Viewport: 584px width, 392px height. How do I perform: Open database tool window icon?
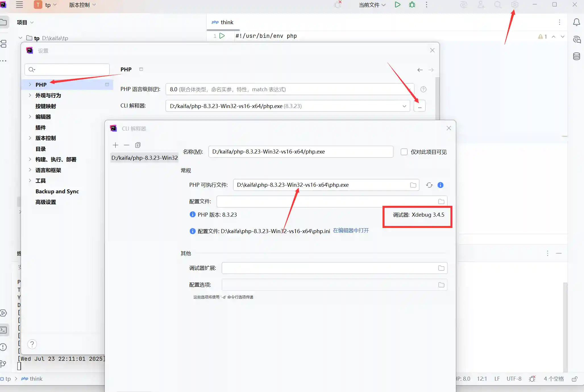click(x=576, y=56)
